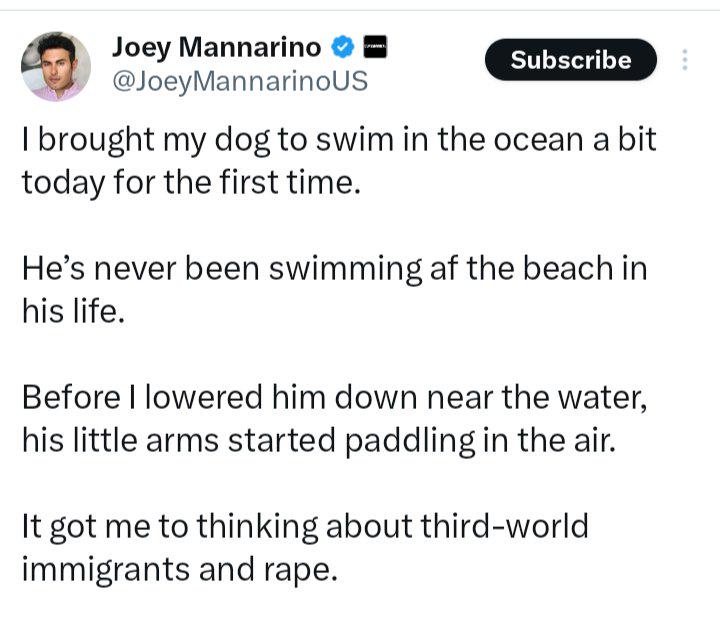720x641 pixels.
Task: Click the Joey Mannarino display name
Action: point(216,47)
